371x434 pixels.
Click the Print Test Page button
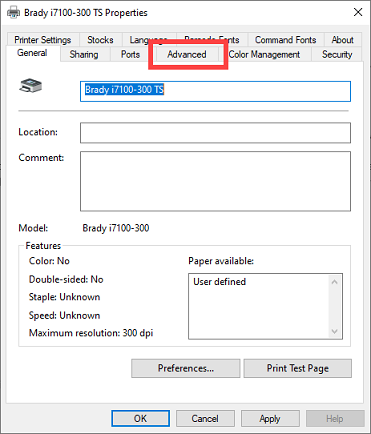(x=298, y=368)
